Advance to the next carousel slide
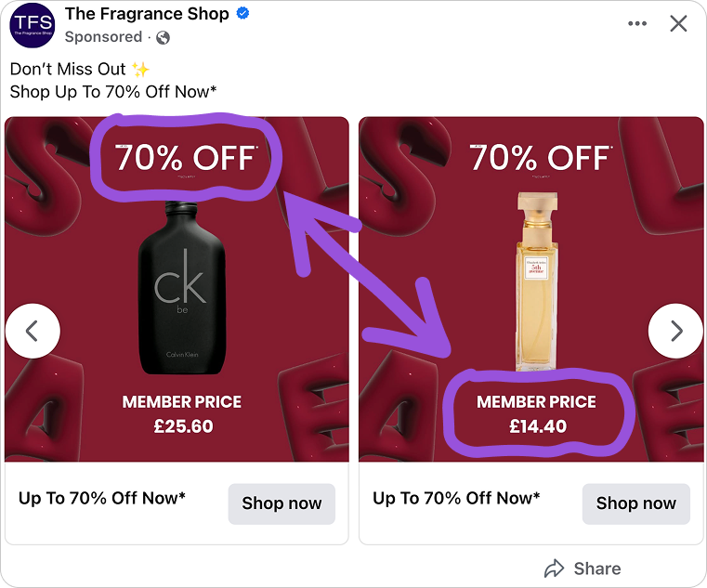 (x=675, y=331)
